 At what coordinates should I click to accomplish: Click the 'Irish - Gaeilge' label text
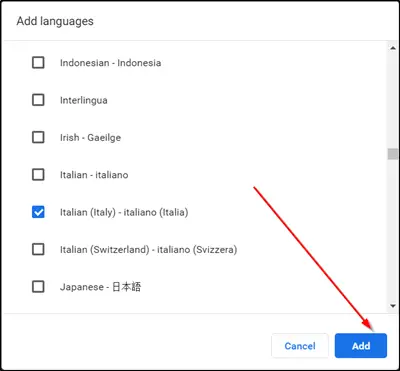90,137
